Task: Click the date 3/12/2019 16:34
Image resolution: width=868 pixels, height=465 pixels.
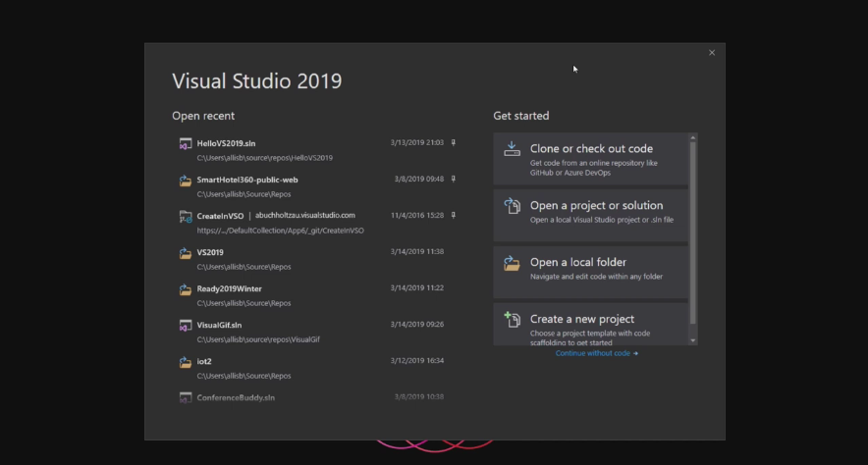Action: pyautogui.click(x=417, y=360)
